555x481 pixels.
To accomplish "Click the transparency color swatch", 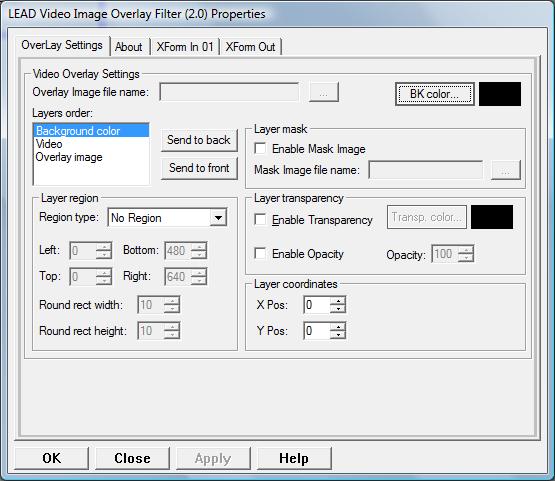I will click(x=492, y=217).
